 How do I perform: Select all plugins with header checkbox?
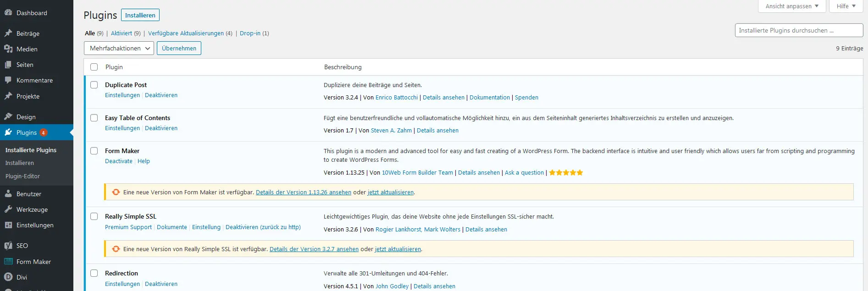click(x=94, y=67)
